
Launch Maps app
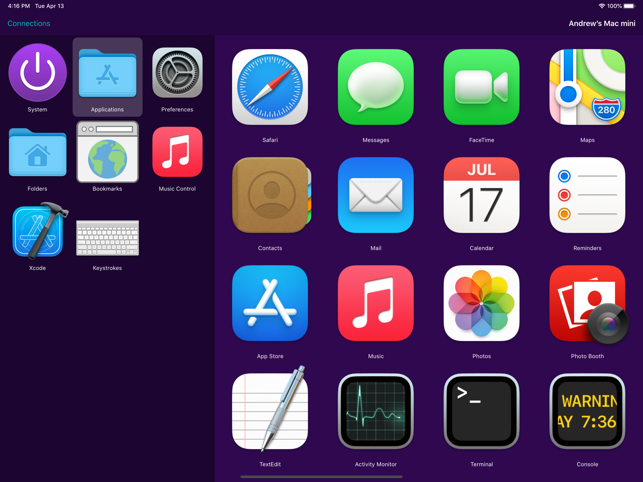click(587, 87)
